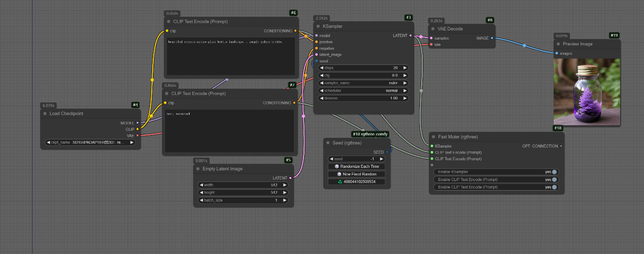
Task: Click the Load Checkpoint MODEL output port
Action: pyautogui.click(x=138, y=123)
